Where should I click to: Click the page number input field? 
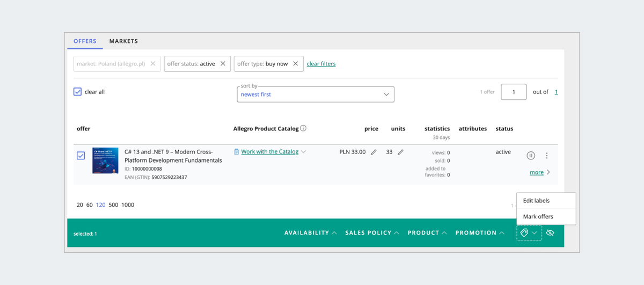514,92
